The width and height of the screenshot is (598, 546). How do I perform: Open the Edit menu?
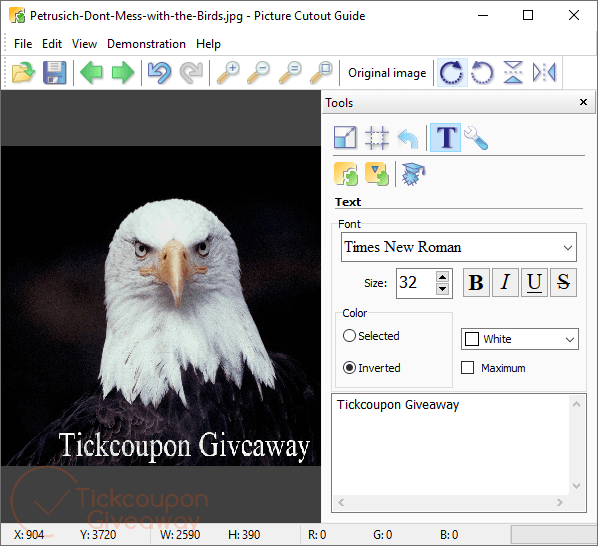(52, 44)
